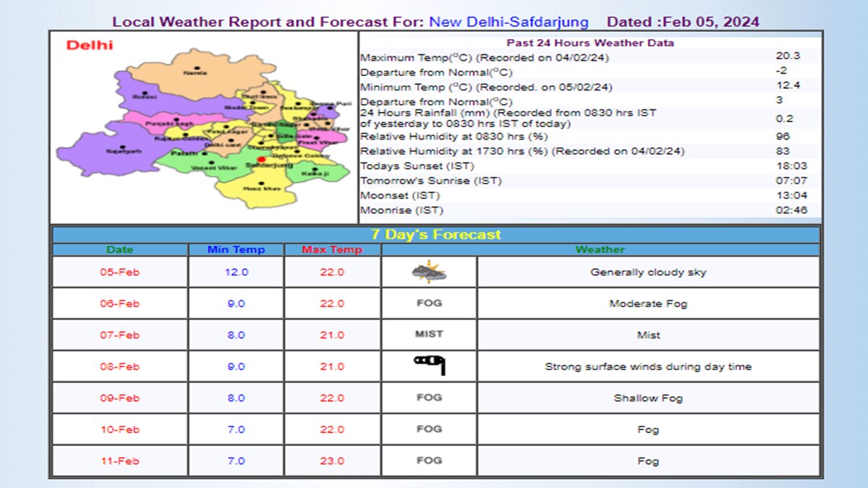Click the Relative Humidity 96 value
The height and width of the screenshot is (488, 868).
coord(779,136)
